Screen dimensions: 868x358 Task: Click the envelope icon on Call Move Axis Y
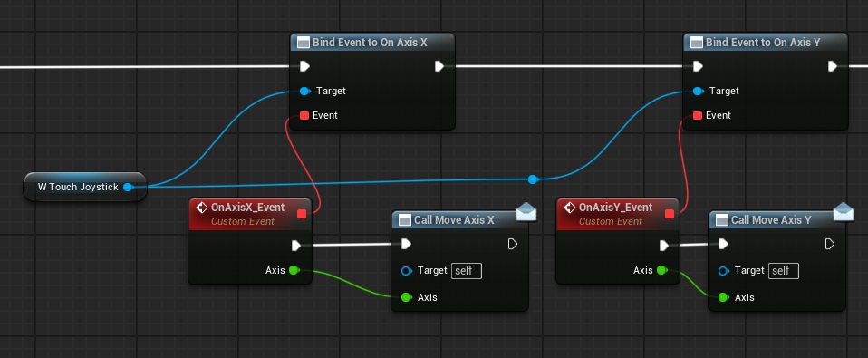click(844, 211)
